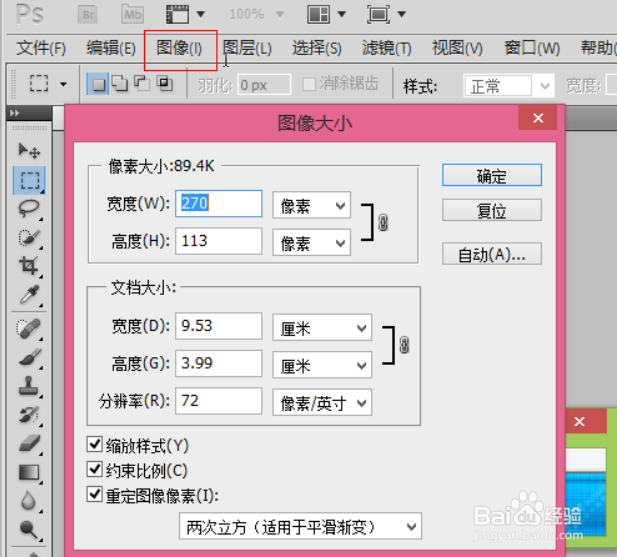Viewport: 617px width, 557px height.
Task: Click the 宽度(W) pixel input field
Action: [x=218, y=203]
